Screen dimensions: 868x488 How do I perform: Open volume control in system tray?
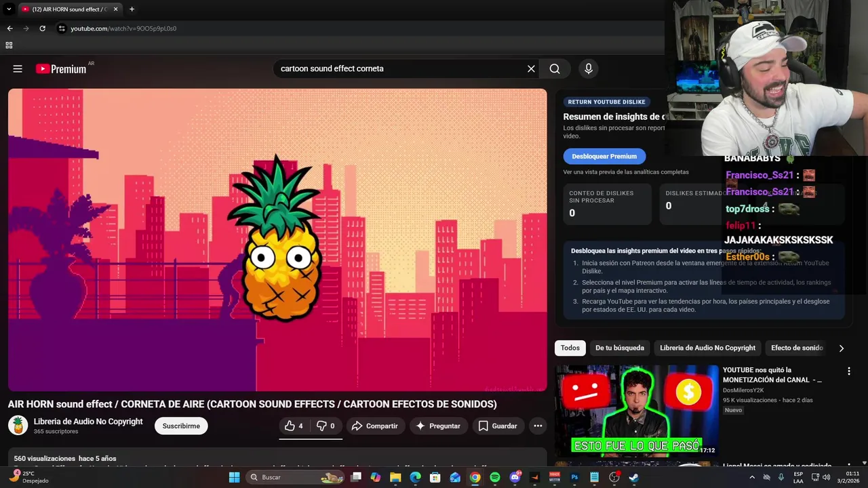[x=826, y=477]
